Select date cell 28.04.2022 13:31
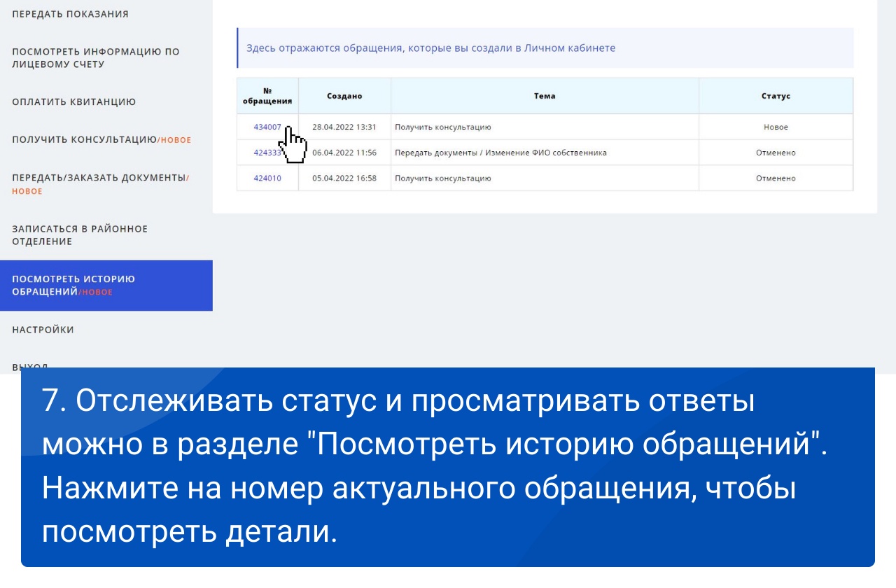Image resolution: width=896 pixels, height=588 pixels. 344,127
